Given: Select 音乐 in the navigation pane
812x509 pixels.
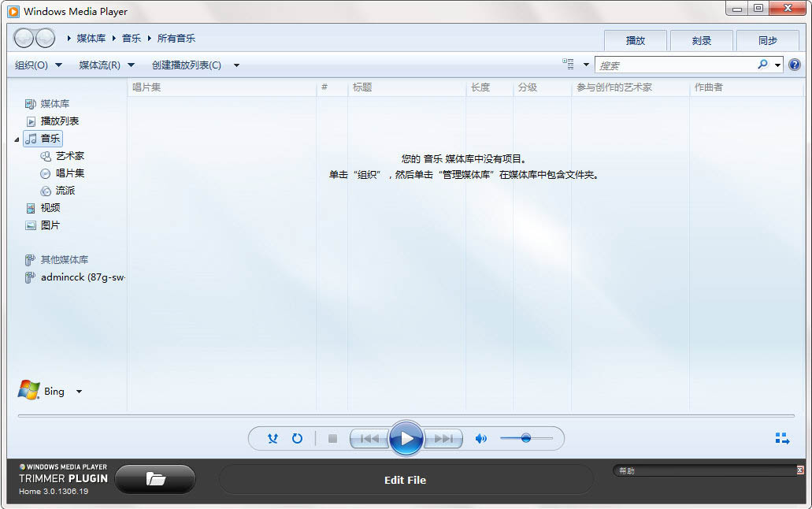Looking at the screenshot, I should (43, 139).
